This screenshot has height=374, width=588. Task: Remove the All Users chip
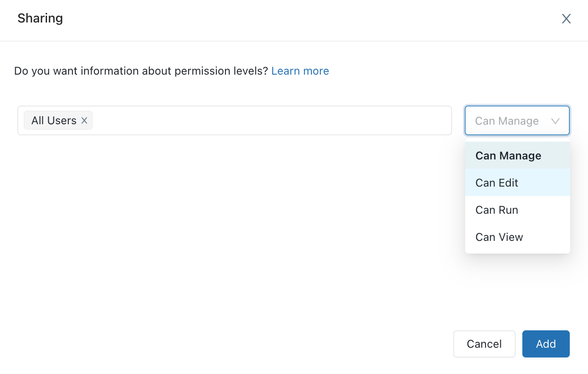coord(84,121)
